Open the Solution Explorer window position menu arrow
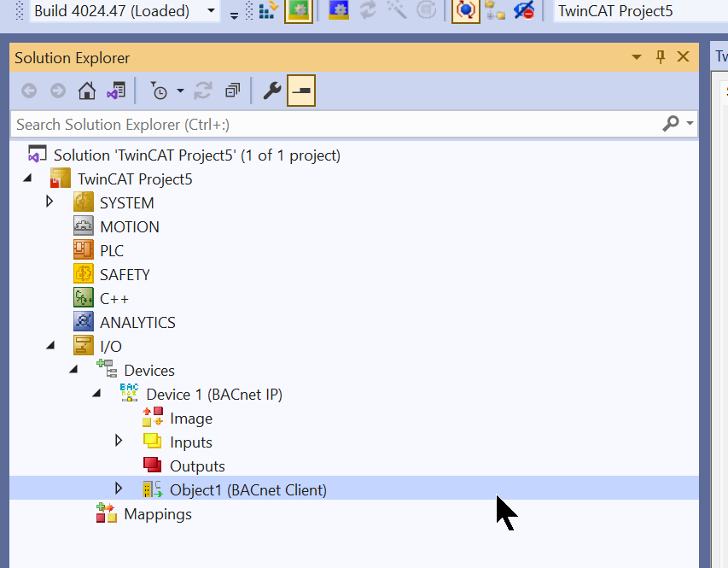The width and height of the screenshot is (728, 568). click(x=637, y=57)
